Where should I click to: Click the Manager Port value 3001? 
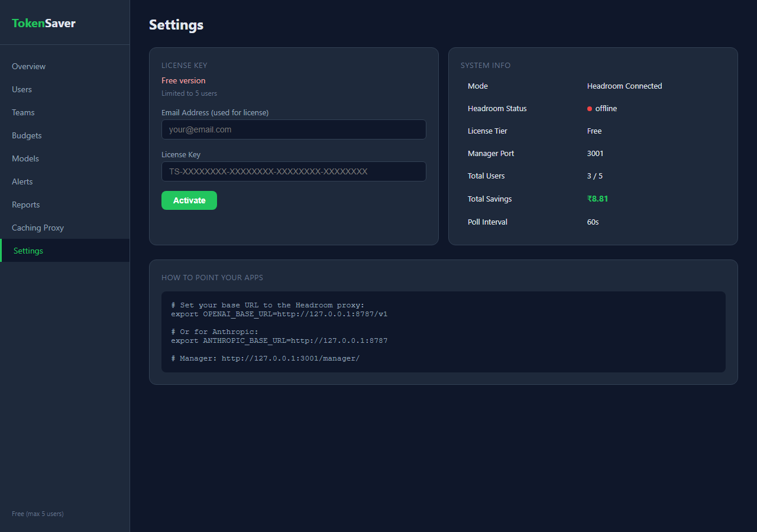(x=596, y=154)
